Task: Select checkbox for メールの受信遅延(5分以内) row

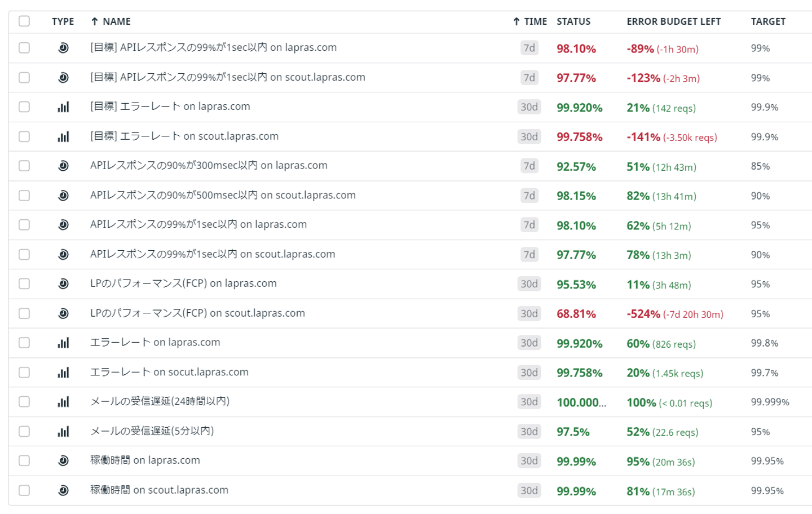Action: (24, 432)
